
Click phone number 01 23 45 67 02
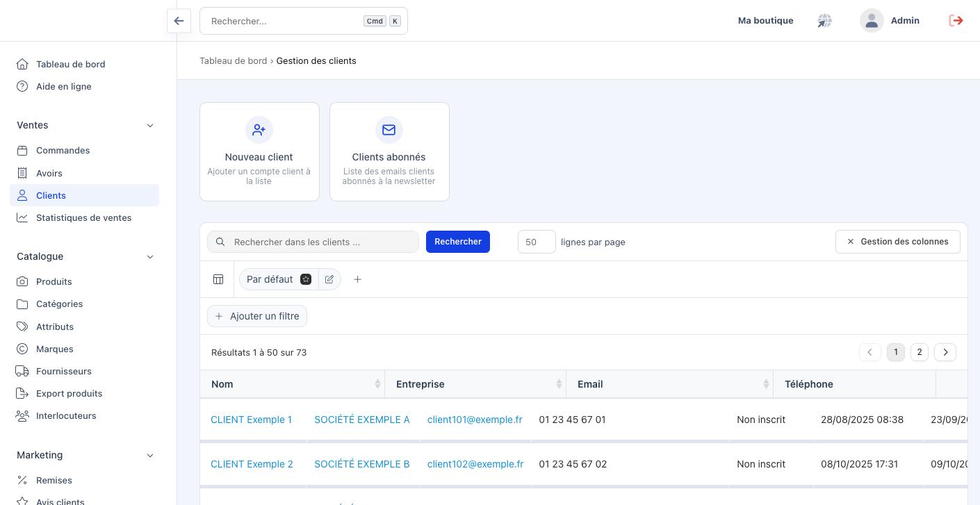coord(573,464)
